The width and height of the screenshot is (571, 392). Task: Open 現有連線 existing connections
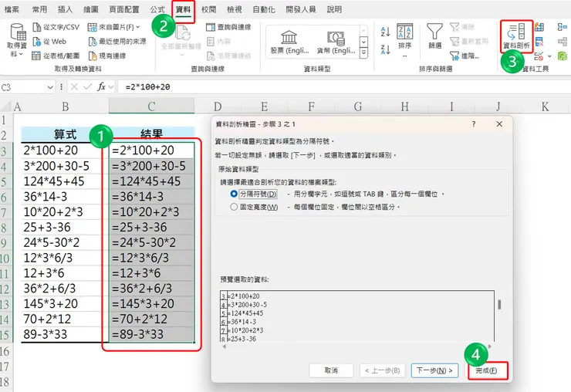107,56
